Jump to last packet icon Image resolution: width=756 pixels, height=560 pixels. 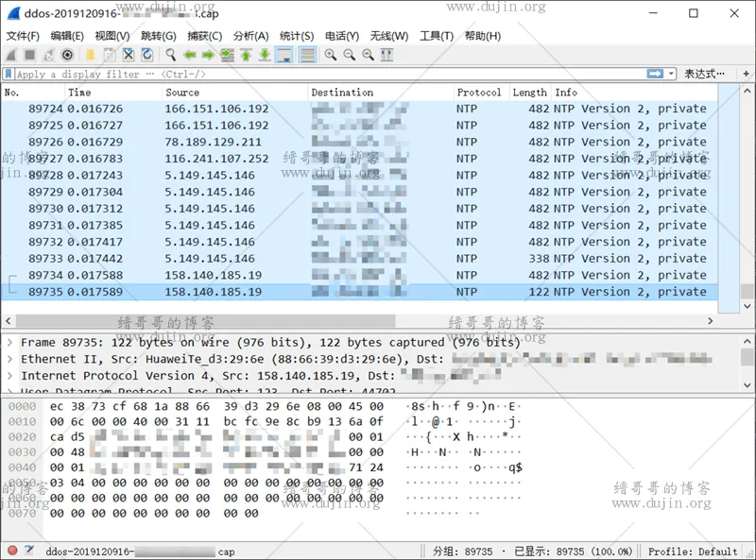coord(265,55)
